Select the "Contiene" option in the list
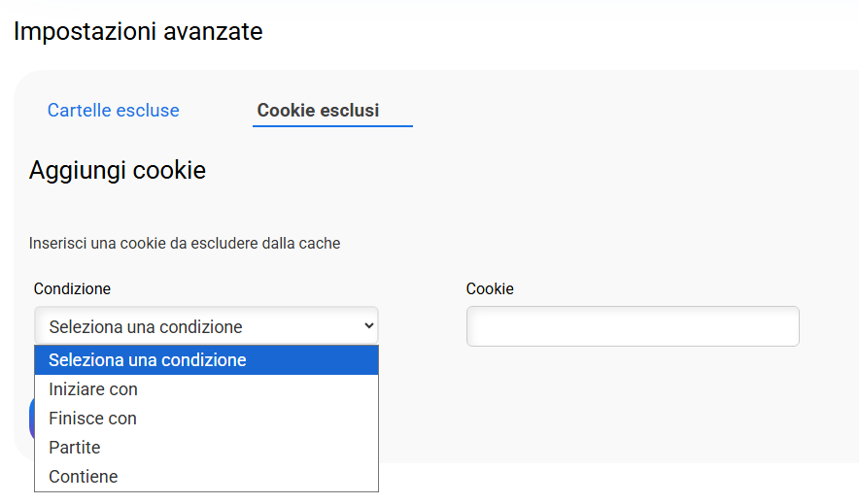This screenshot has height=504, width=859. tap(84, 477)
